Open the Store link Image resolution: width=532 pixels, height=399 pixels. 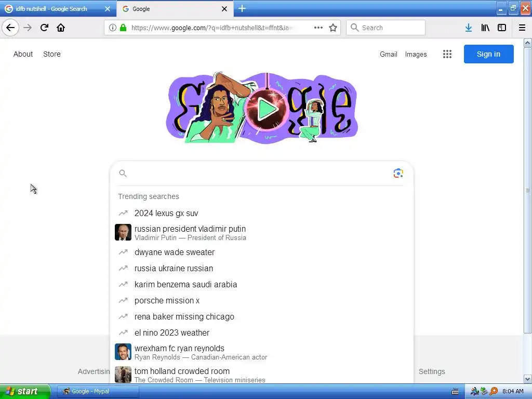(x=52, y=54)
